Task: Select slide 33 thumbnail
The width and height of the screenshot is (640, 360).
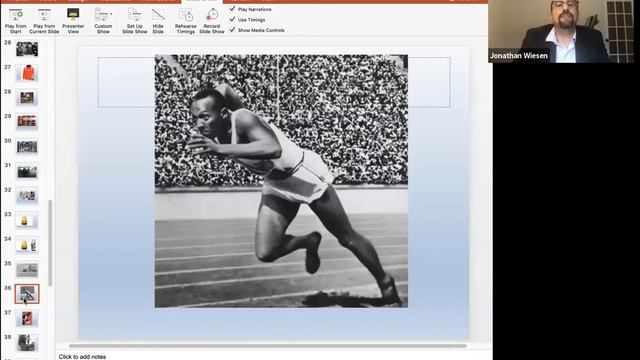Action: (x=27, y=220)
